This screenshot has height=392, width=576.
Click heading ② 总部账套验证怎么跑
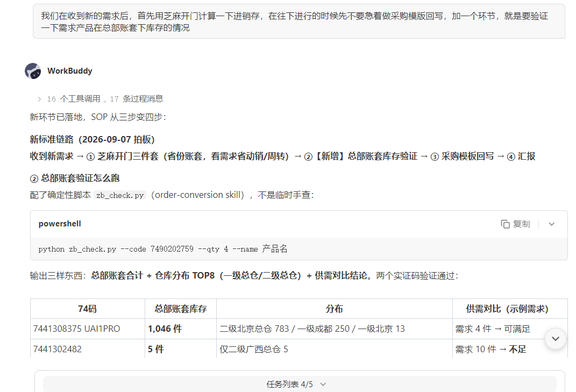75,179
